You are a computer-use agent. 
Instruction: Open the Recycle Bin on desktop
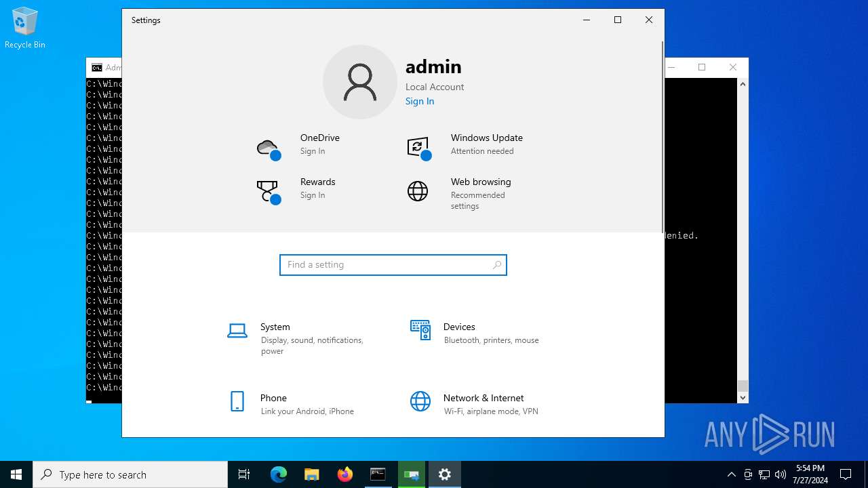pos(25,28)
